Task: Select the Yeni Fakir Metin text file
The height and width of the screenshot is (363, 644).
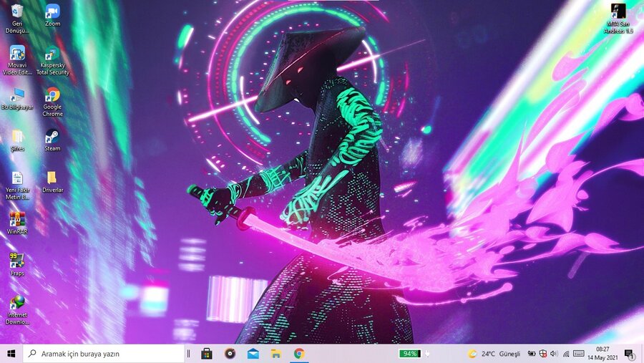Action: point(17,185)
